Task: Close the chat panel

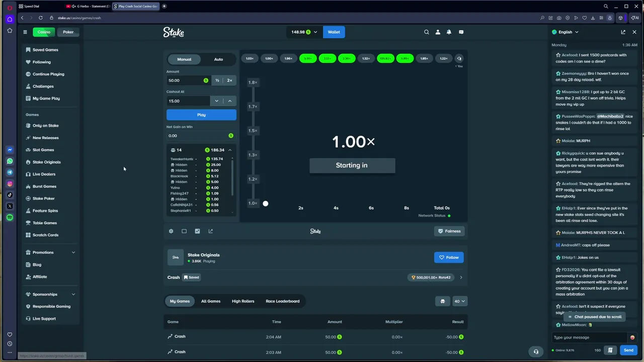Action: pos(634,32)
